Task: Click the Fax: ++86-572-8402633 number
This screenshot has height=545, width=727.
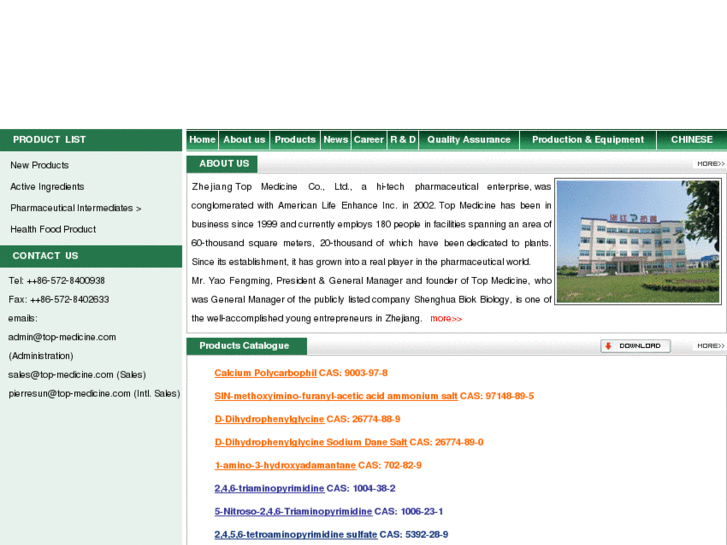Action: pyautogui.click(x=59, y=300)
